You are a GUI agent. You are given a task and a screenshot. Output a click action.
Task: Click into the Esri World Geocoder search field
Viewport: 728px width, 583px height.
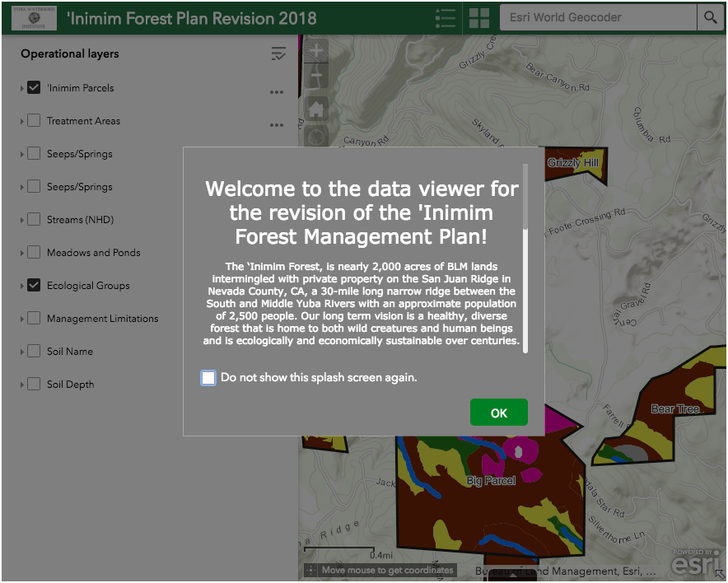tap(599, 17)
